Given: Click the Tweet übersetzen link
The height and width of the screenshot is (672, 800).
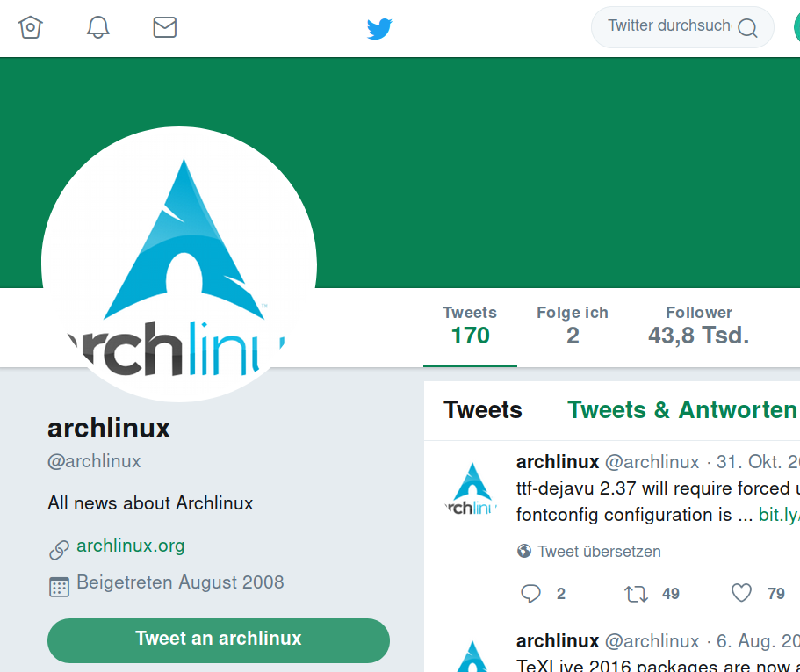Looking at the screenshot, I should coord(599,551).
